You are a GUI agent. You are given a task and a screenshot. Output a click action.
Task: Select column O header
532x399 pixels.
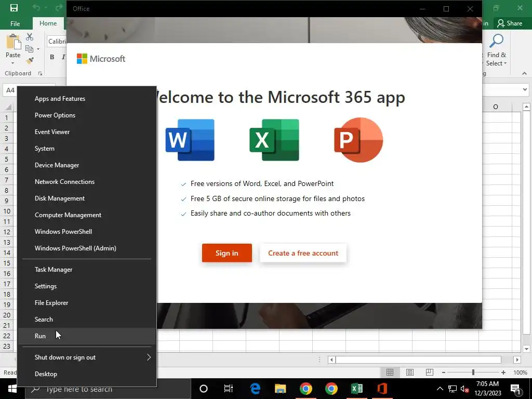[495, 107]
